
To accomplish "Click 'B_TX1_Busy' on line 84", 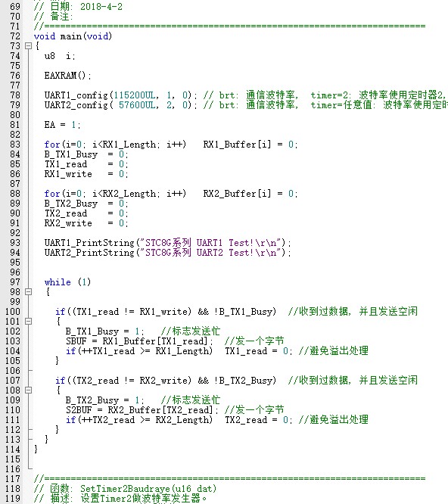I will point(70,154).
